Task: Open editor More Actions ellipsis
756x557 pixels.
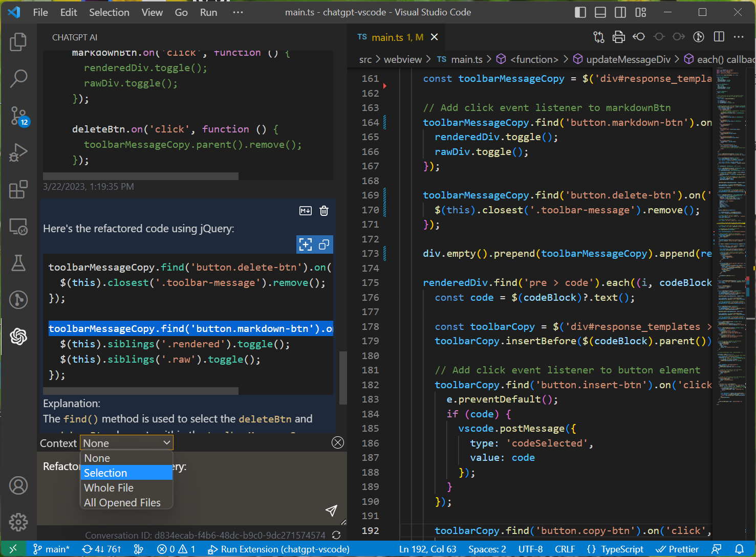Action: click(739, 37)
